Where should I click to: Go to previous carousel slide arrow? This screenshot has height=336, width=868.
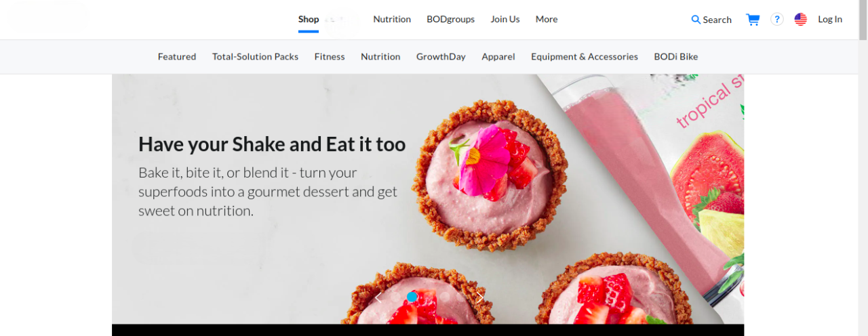point(378,297)
